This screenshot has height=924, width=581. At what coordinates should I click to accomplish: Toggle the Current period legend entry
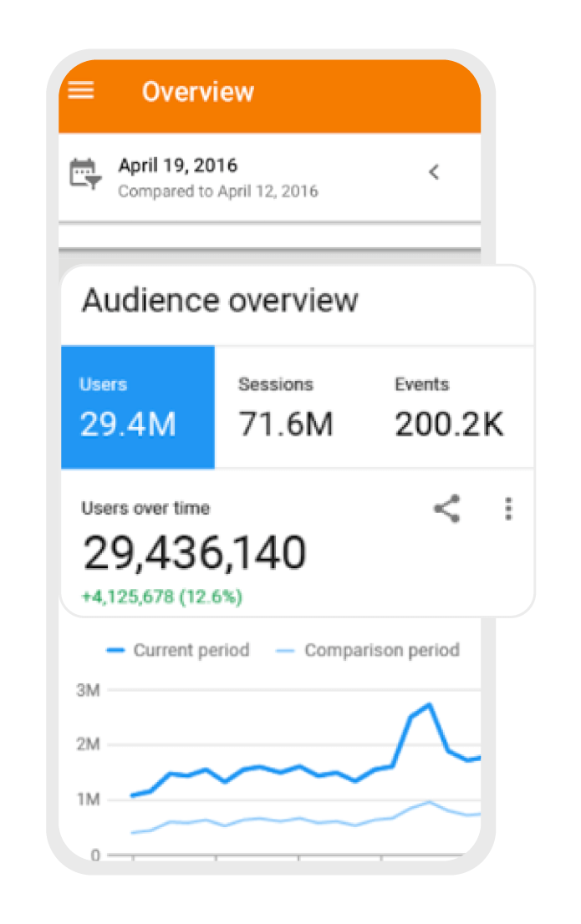click(x=177, y=650)
